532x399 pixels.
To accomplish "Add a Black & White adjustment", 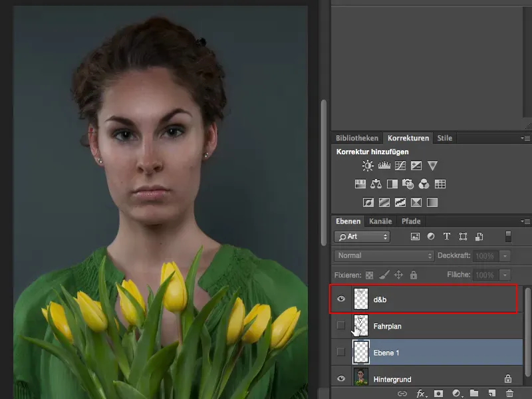I will [x=392, y=184].
